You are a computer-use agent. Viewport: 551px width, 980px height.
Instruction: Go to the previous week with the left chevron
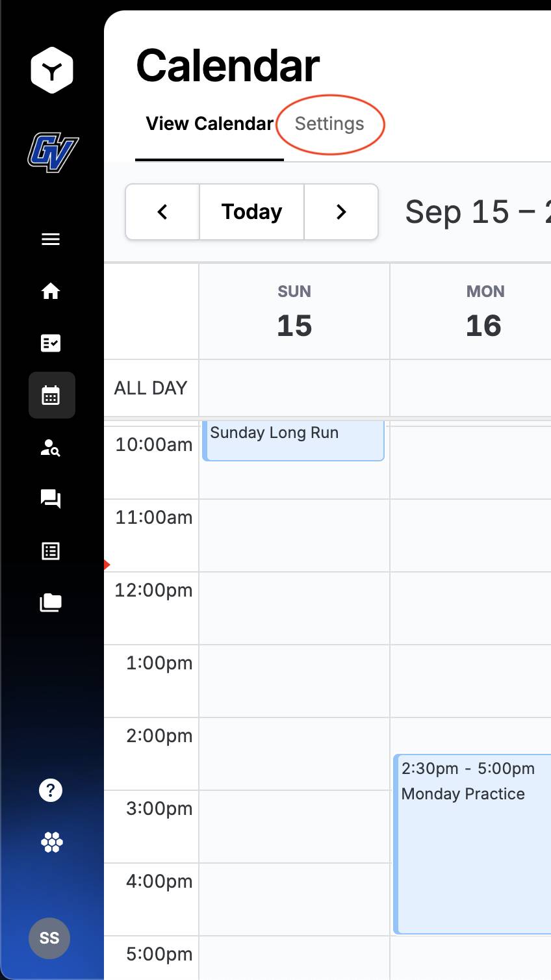pos(162,212)
